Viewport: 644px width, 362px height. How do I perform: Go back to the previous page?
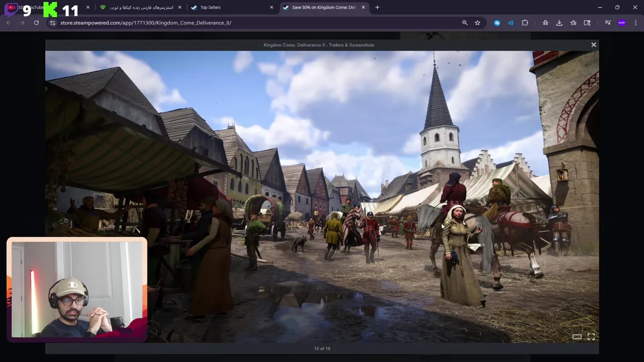[x=9, y=23]
